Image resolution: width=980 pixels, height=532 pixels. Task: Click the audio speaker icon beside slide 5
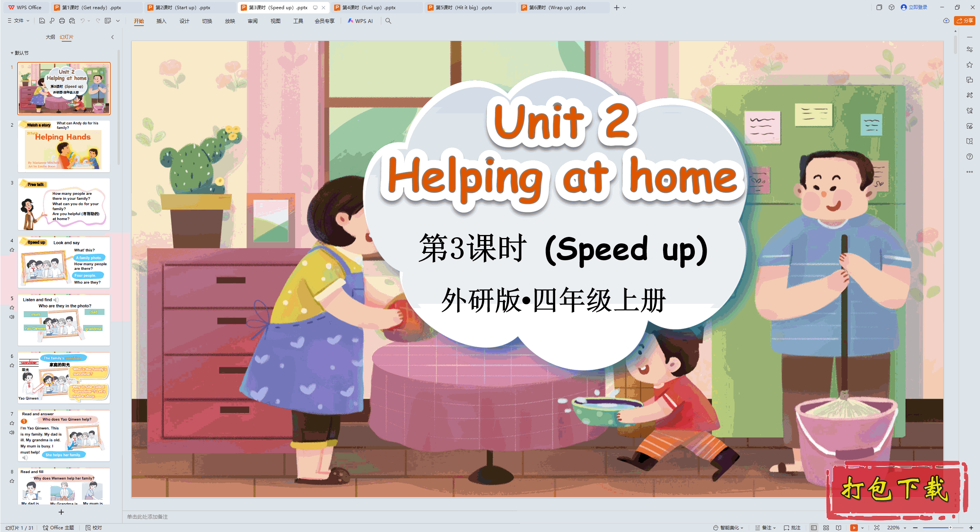click(x=12, y=317)
